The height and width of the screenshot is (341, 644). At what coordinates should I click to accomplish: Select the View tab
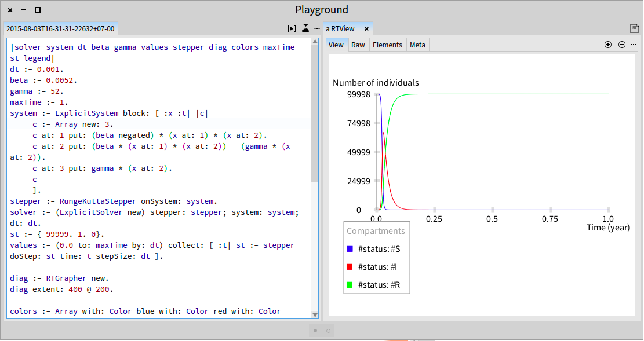tap(336, 45)
